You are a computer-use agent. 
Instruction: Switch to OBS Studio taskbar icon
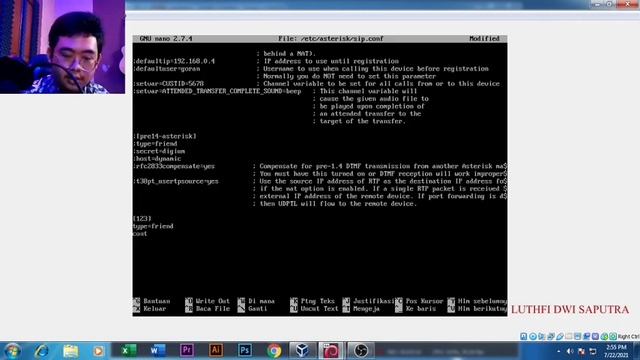click(x=360, y=351)
